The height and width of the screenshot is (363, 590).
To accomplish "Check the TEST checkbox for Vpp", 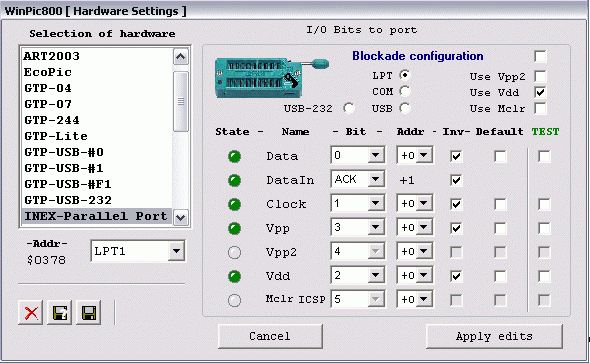I will tap(544, 228).
